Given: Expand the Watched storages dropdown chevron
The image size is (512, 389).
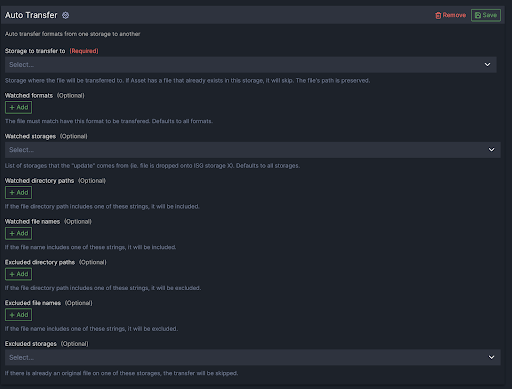Looking at the screenshot, I should click(491, 150).
